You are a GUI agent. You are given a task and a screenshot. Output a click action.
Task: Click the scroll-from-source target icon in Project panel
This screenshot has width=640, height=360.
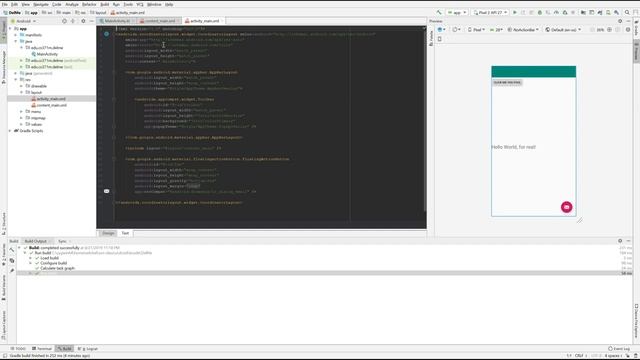64,21
